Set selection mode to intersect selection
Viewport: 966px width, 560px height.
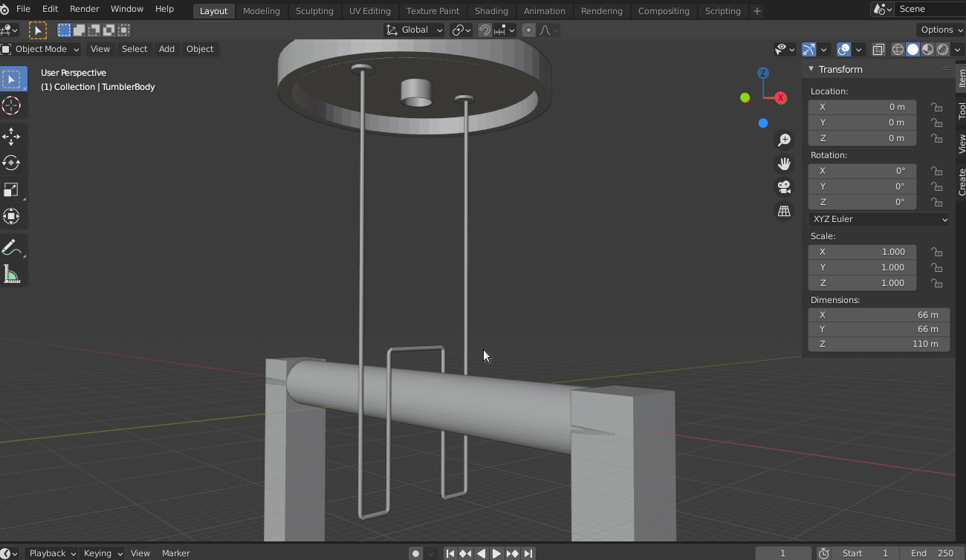(x=124, y=30)
